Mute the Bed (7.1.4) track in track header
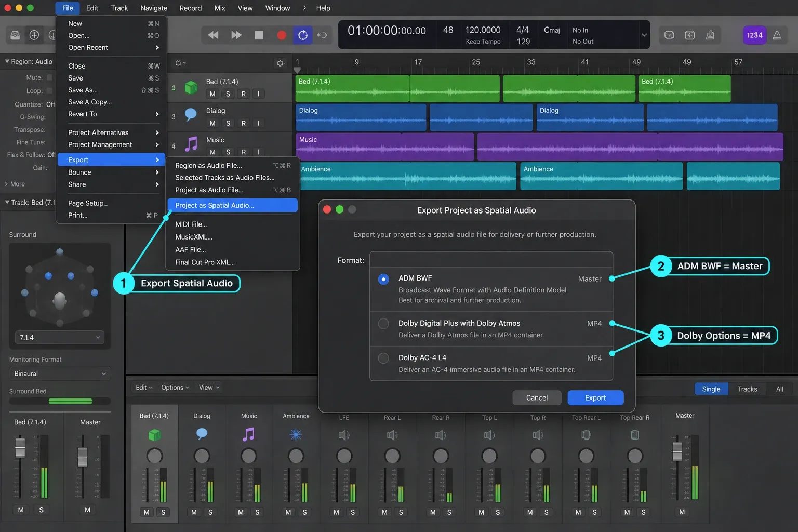 212,94
